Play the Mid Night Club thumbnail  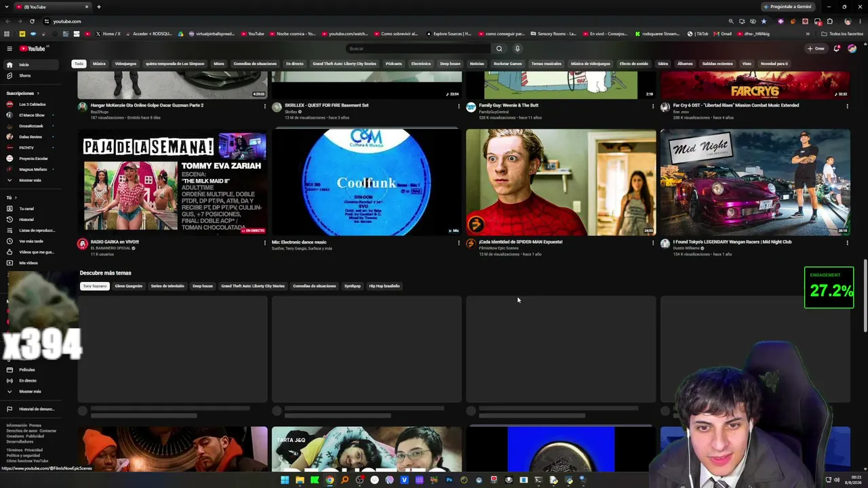point(755,182)
